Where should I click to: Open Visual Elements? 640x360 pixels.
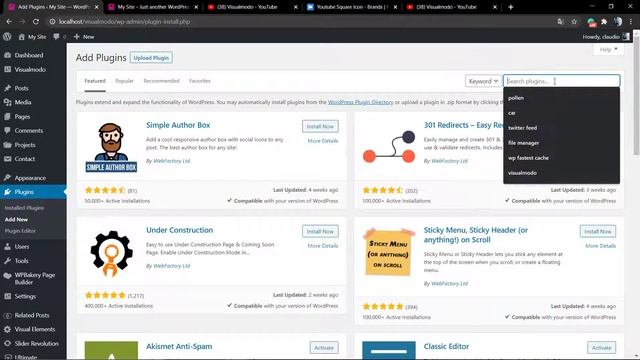pyautogui.click(x=34, y=329)
